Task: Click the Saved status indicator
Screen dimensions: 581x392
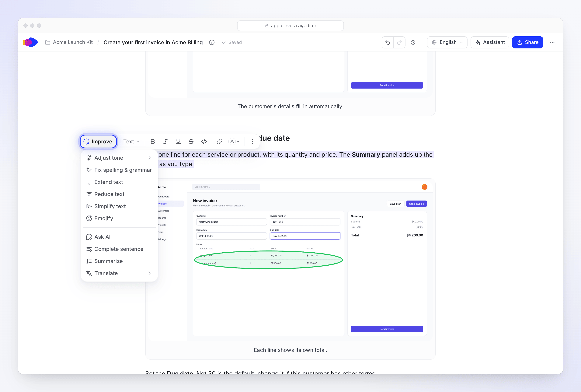Action: coord(232,42)
